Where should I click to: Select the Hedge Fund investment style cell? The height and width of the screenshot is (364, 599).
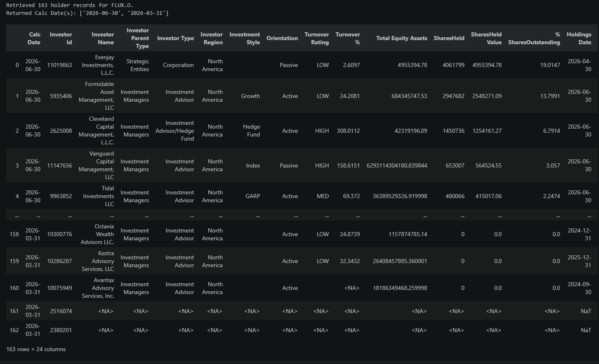pos(252,131)
